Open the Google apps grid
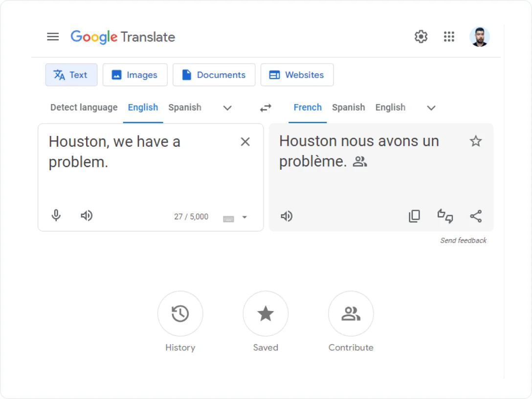The width and height of the screenshot is (532, 399). coord(449,37)
